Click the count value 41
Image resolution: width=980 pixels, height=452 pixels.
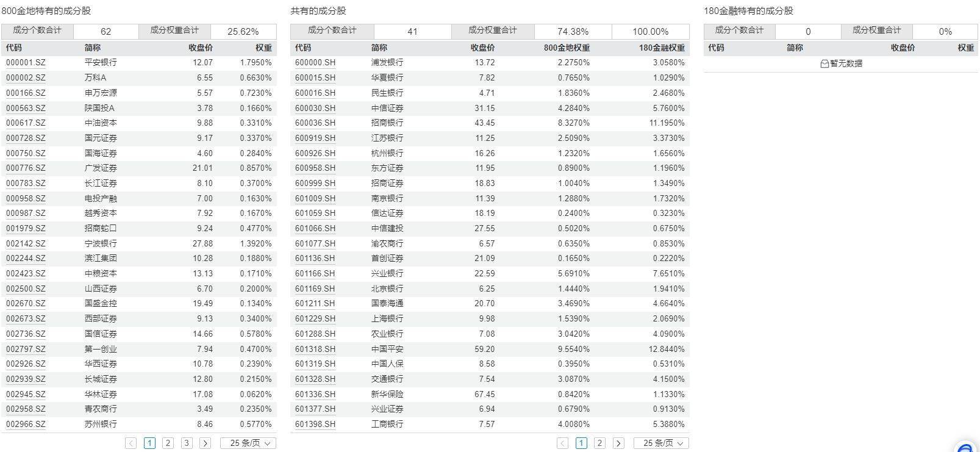pyautogui.click(x=413, y=32)
